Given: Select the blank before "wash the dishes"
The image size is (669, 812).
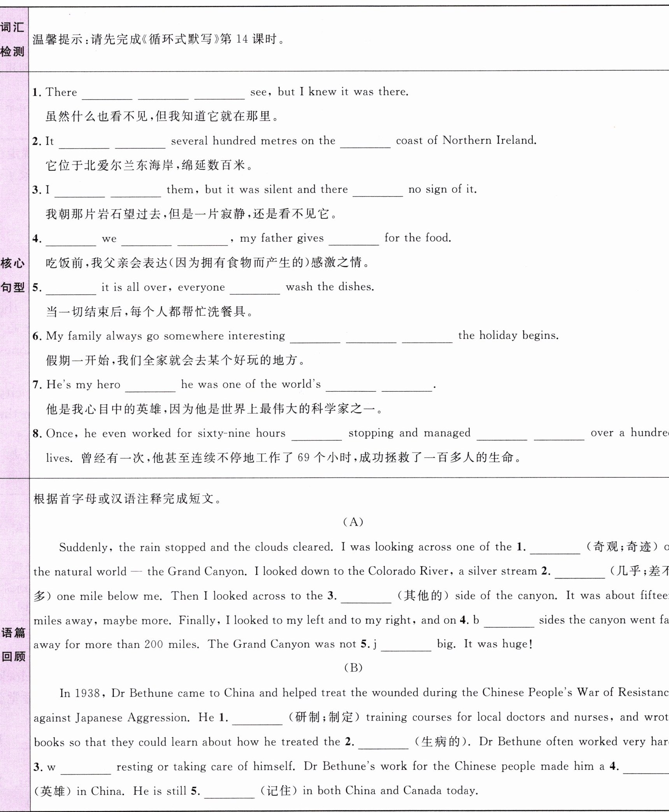Looking at the screenshot, I should click(255, 289).
